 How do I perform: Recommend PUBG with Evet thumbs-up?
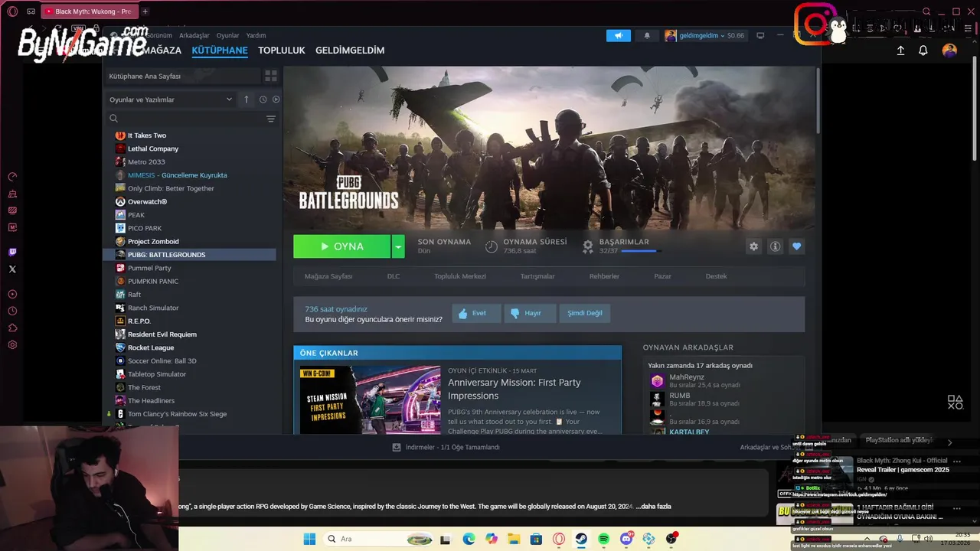tap(476, 313)
